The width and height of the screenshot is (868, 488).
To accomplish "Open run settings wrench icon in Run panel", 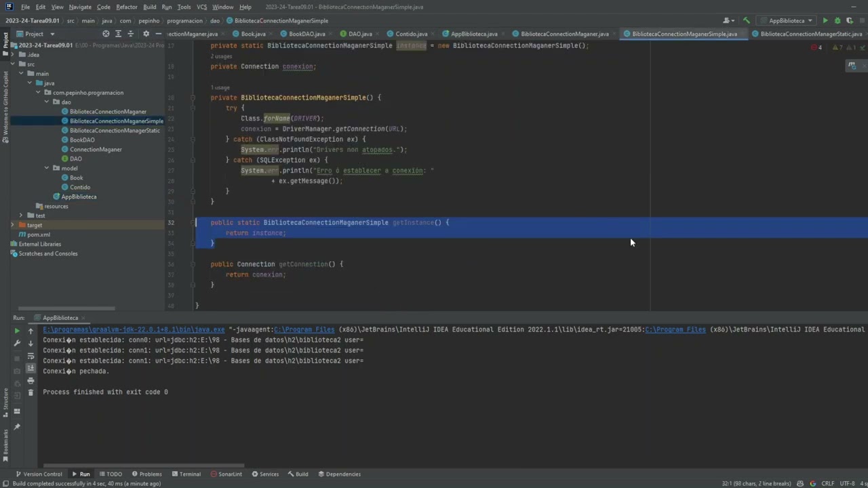I will (x=17, y=344).
